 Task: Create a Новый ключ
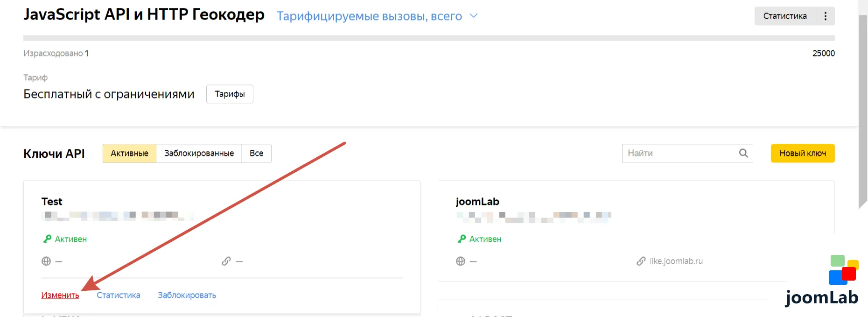pos(803,153)
